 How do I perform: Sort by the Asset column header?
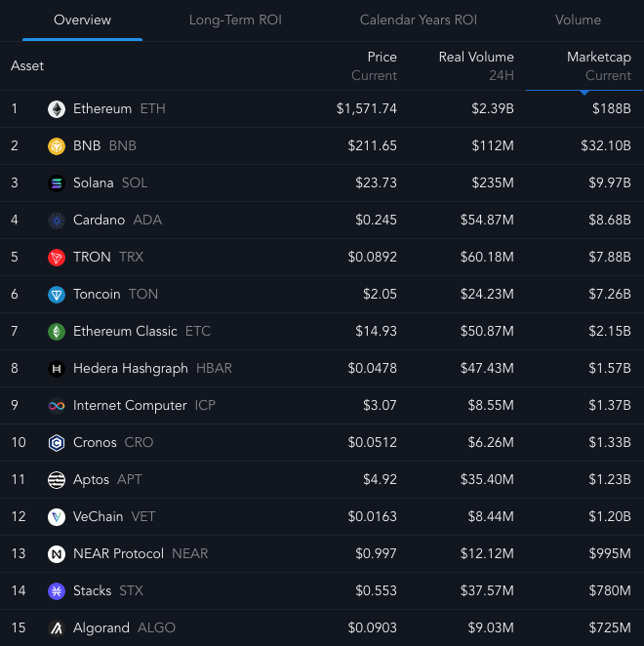[27, 66]
